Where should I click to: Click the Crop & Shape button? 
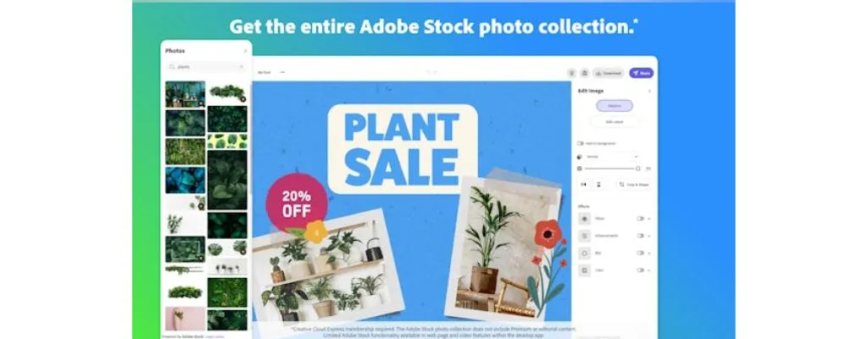633,185
